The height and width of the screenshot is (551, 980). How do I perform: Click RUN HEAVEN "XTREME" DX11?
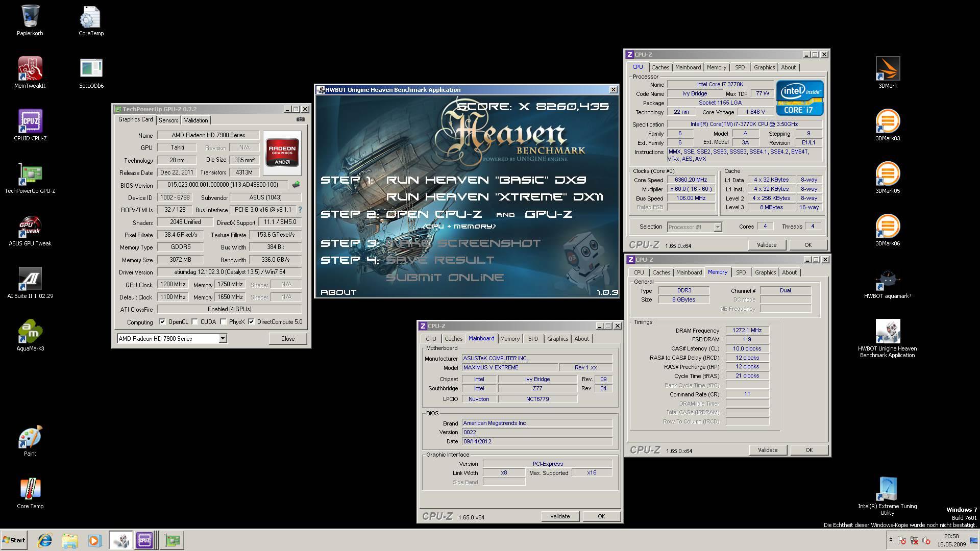[495, 196]
